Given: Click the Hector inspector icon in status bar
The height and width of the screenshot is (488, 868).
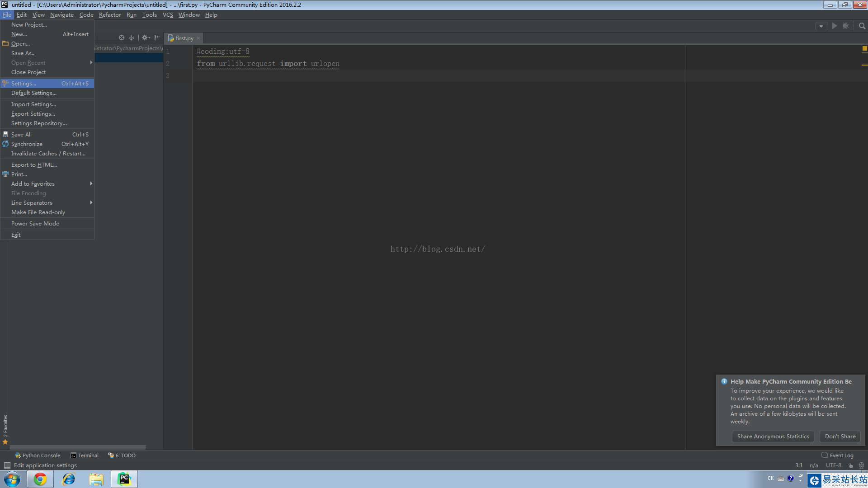Looking at the screenshot, I should click(861, 465).
